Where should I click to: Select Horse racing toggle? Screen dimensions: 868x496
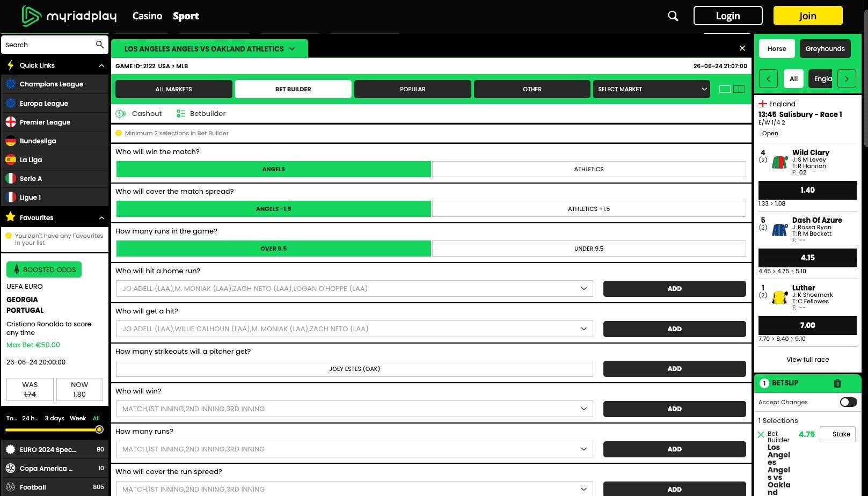tap(777, 49)
